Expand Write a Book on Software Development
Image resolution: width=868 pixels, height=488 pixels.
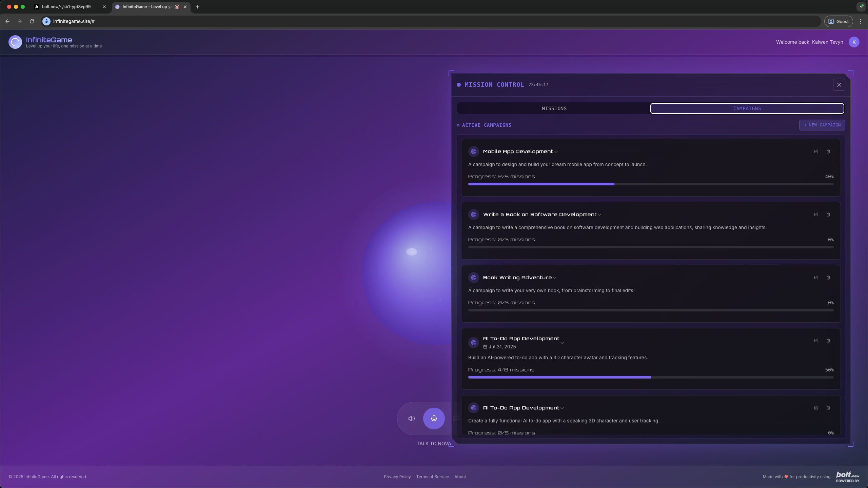599,215
